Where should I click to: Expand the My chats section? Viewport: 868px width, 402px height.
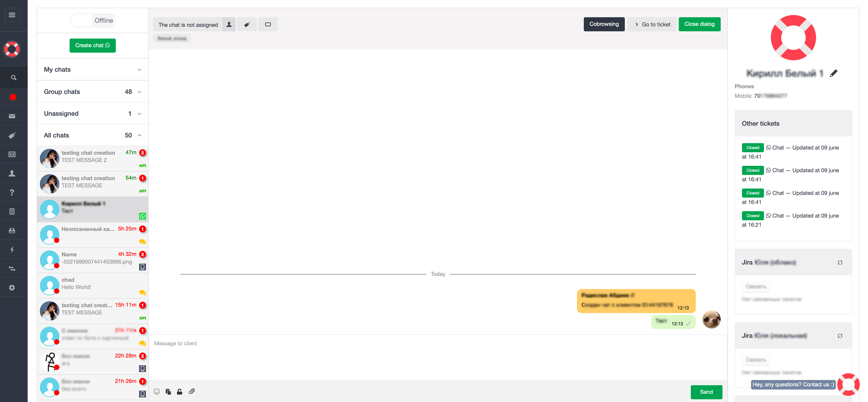click(93, 69)
